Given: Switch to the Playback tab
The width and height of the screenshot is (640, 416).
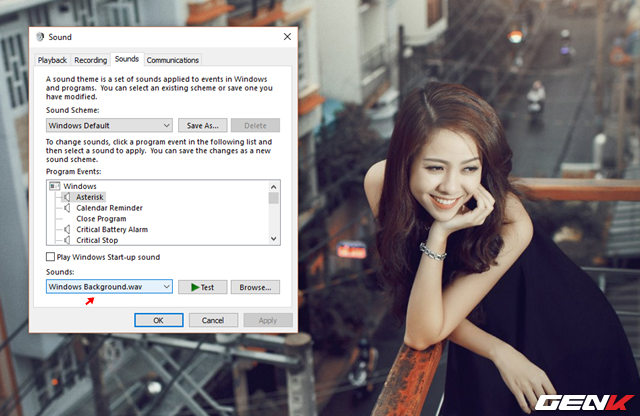Looking at the screenshot, I should pyautogui.click(x=52, y=60).
